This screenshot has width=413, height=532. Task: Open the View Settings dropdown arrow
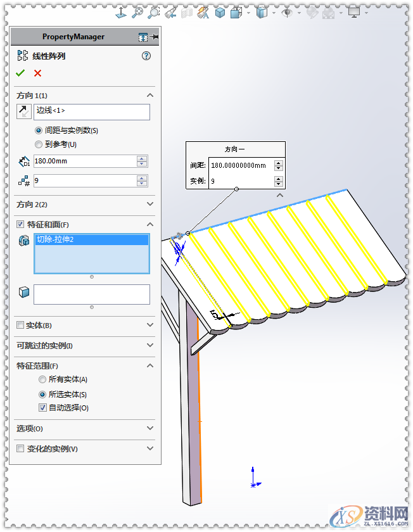click(367, 13)
